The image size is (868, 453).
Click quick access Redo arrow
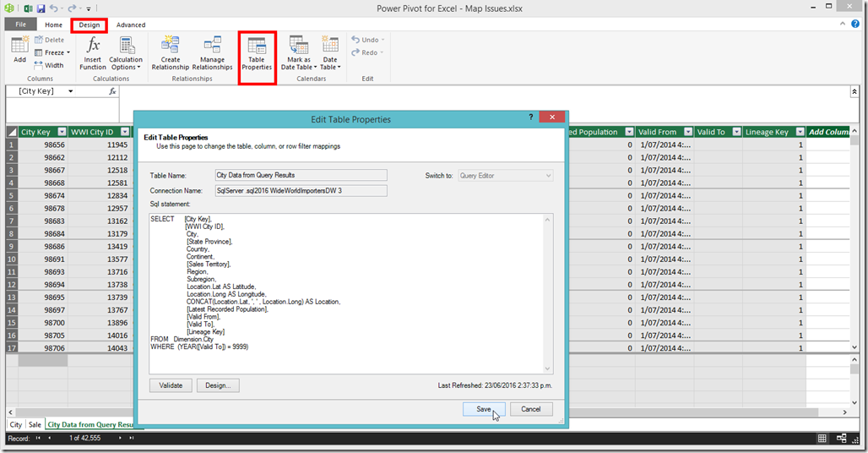pyautogui.click(x=72, y=8)
